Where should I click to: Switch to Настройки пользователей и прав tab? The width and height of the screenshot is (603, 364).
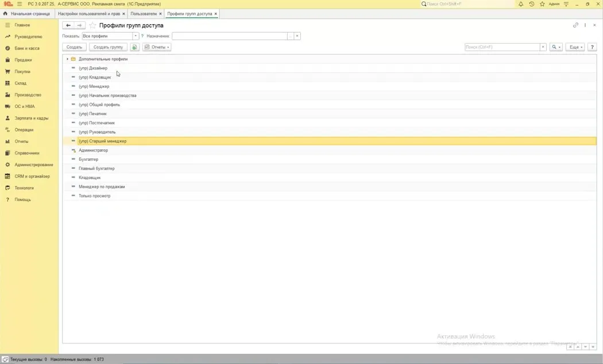tap(89, 13)
